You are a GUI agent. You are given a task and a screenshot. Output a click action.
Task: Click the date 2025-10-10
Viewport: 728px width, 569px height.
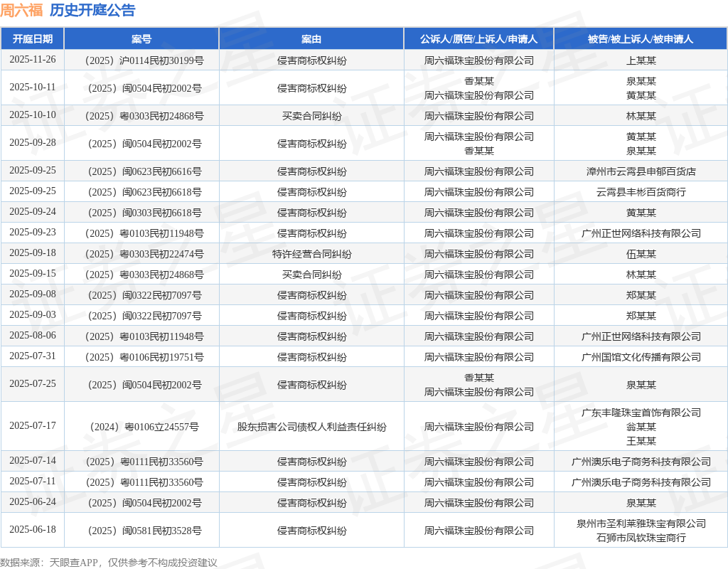pos(33,115)
